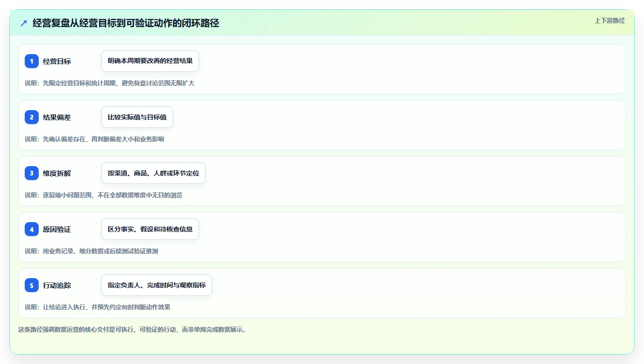Image resolution: width=644 pixels, height=364 pixels.
Task: Select the 比较实际值与目标值 chip
Action: [137, 117]
